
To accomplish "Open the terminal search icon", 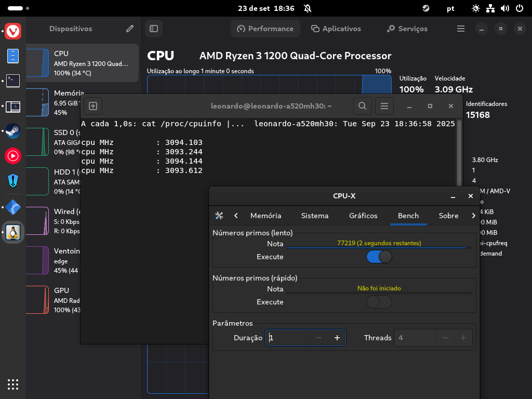I will 362,106.
